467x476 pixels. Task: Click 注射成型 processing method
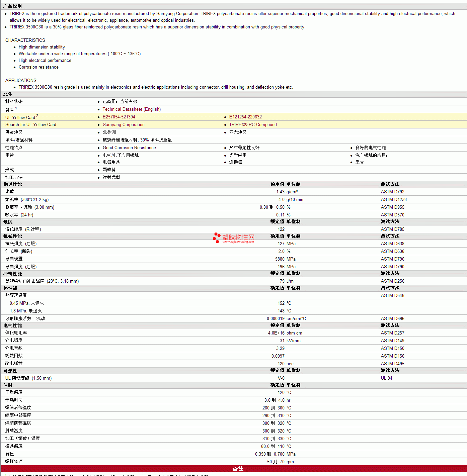(111, 178)
